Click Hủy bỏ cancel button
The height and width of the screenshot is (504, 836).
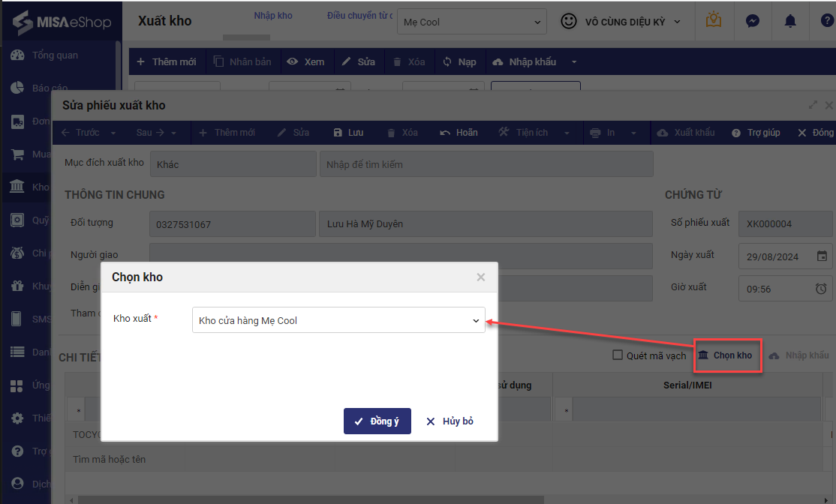coord(450,421)
